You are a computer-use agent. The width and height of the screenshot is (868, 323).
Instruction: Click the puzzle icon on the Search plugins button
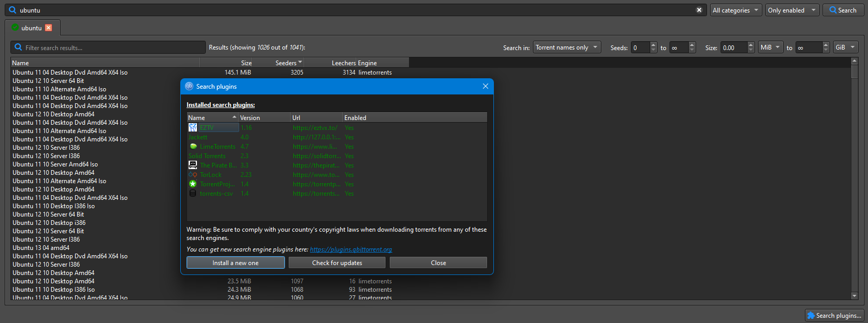[811, 315]
